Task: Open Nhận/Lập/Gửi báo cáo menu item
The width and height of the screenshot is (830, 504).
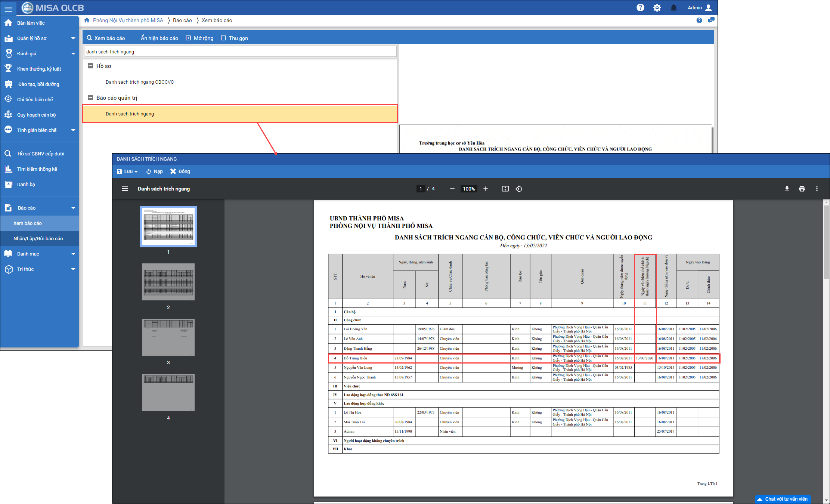Action: coord(38,238)
